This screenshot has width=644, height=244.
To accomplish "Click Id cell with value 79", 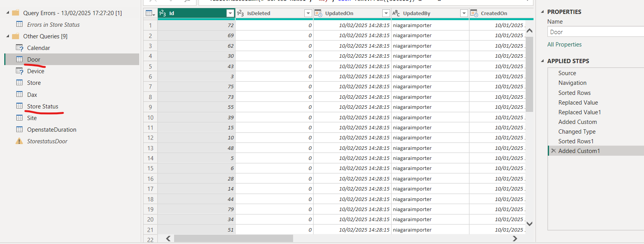I will click(197, 209).
